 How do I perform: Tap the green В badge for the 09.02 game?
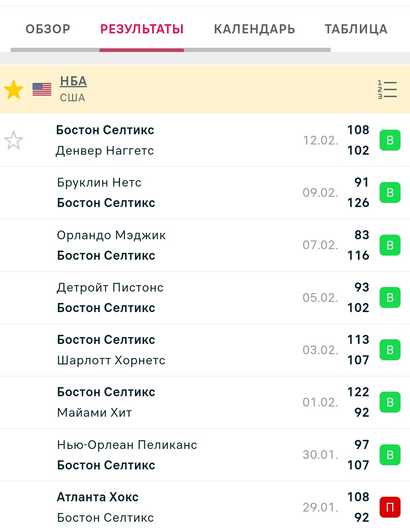(x=390, y=193)
